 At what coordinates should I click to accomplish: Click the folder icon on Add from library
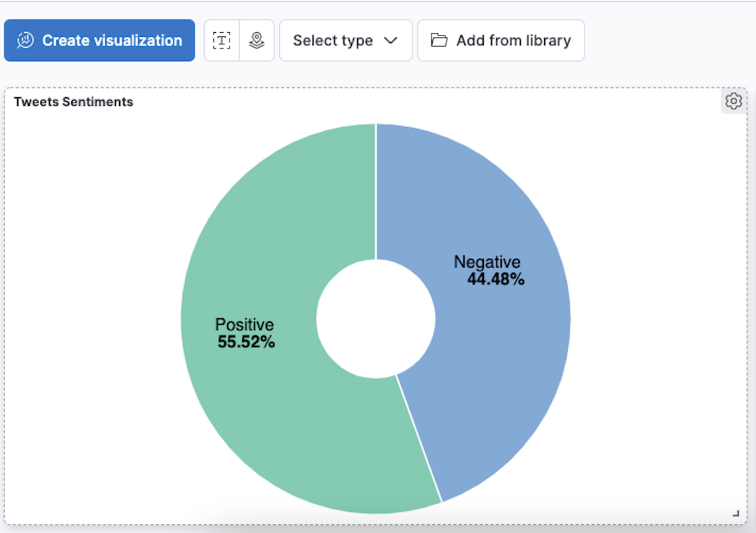coord(439,40)
